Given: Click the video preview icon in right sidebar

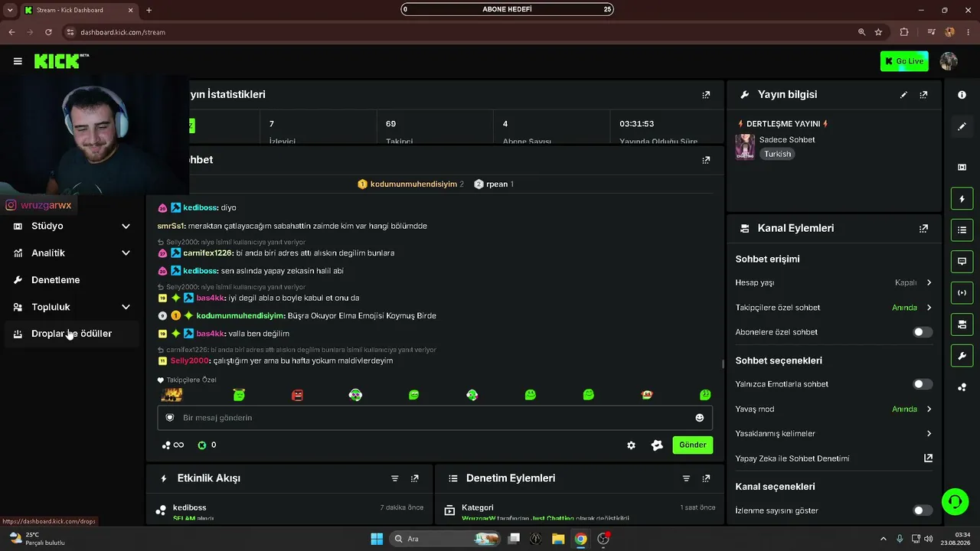Looking at the screenshot, I should tap(962, 167).
